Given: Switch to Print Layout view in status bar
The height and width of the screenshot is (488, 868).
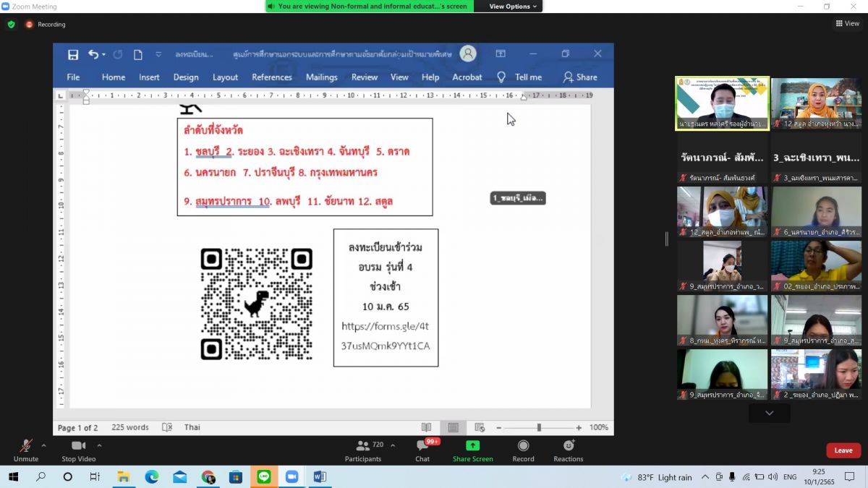Looking at the screenshot, I should (x=453, y=427).
